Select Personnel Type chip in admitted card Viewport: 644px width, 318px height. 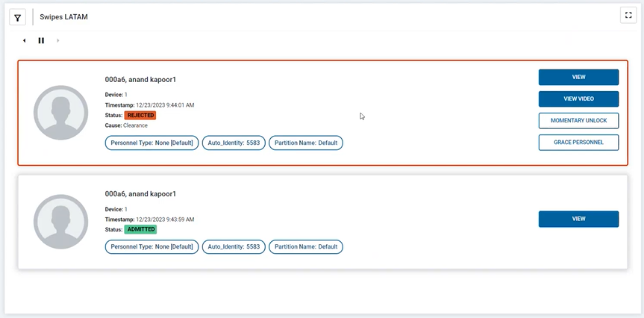point(151,246)
